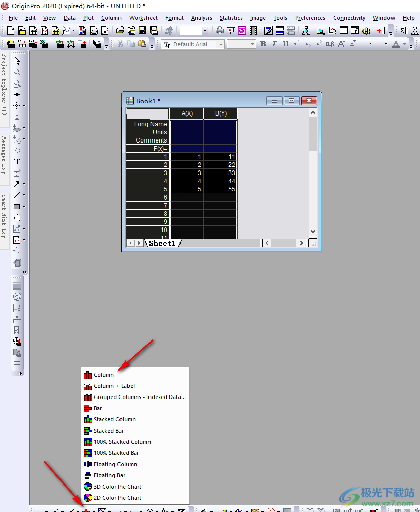420x512 pixels.
Task: Select the Pan hand tool
Action: coord(17,218)
